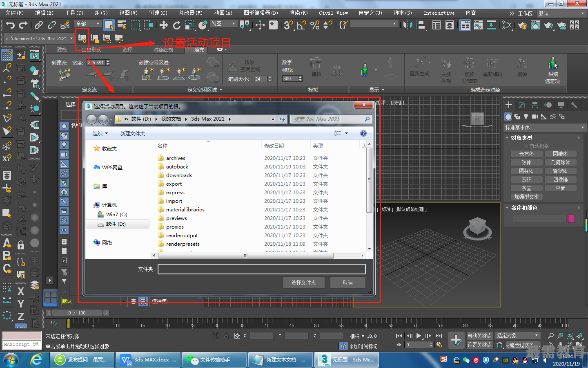Open the 全部 selection filter dropdown
Viewport: 588px width, 368px height.
[x=88, y=24]
